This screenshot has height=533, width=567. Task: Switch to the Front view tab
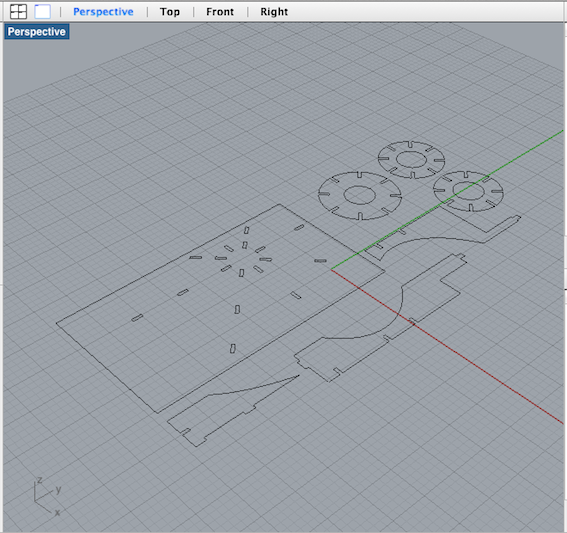(220, 12)
